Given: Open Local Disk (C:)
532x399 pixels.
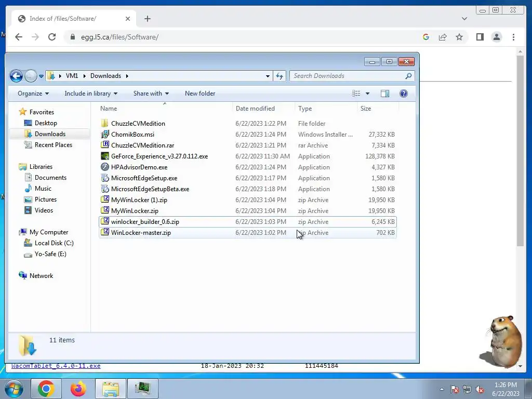Looking at the screenshot, I should pos(54,243).
